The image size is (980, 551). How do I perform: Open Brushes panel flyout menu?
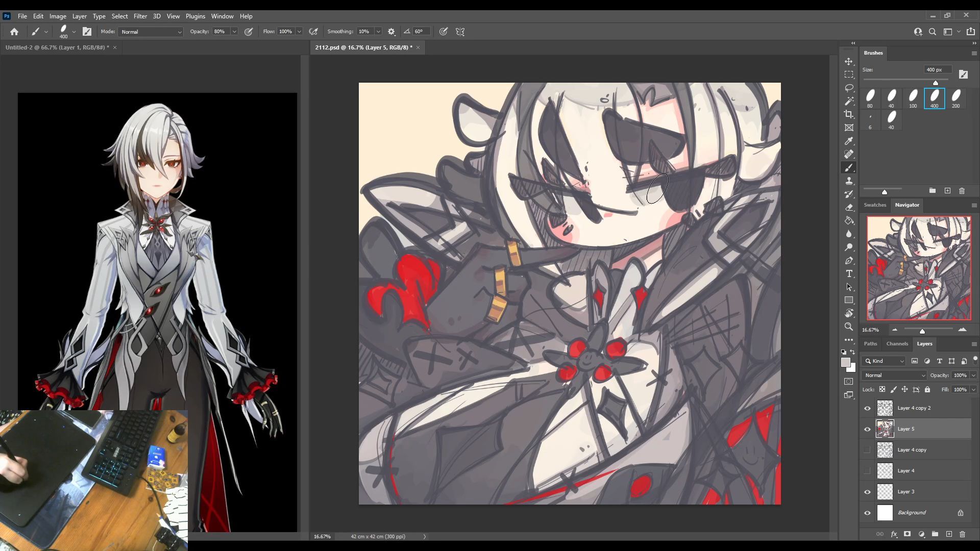974,53
